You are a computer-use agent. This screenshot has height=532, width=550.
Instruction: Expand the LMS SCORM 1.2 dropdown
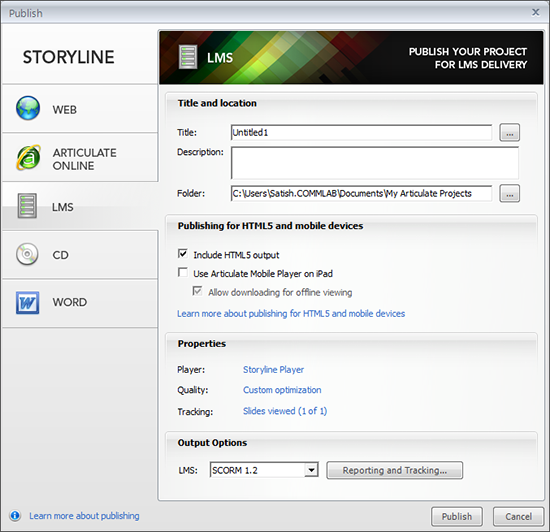tap(311, 470)
